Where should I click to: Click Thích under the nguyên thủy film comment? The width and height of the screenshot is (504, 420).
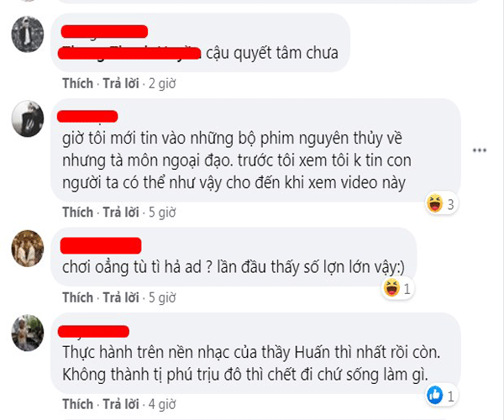pyautogui.click(x=78, y=213)
